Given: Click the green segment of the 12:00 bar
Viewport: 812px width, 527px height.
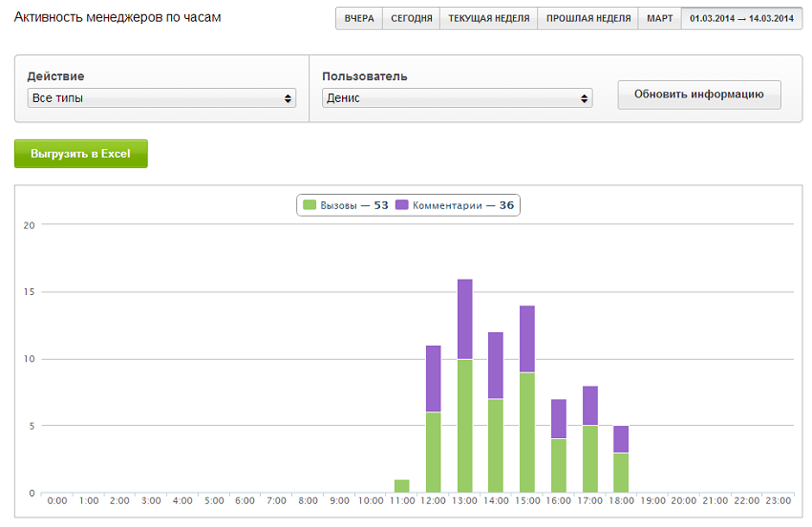Looking at the screenshot, I should [x=434, y=453].
